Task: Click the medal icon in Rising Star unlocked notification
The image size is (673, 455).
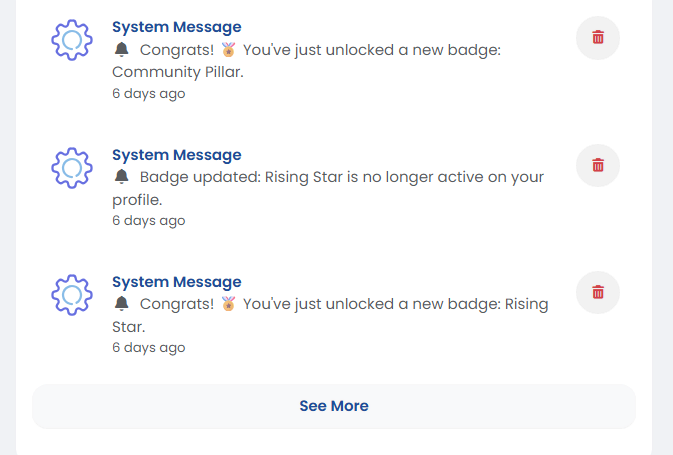Action: [x=229, y=304]
